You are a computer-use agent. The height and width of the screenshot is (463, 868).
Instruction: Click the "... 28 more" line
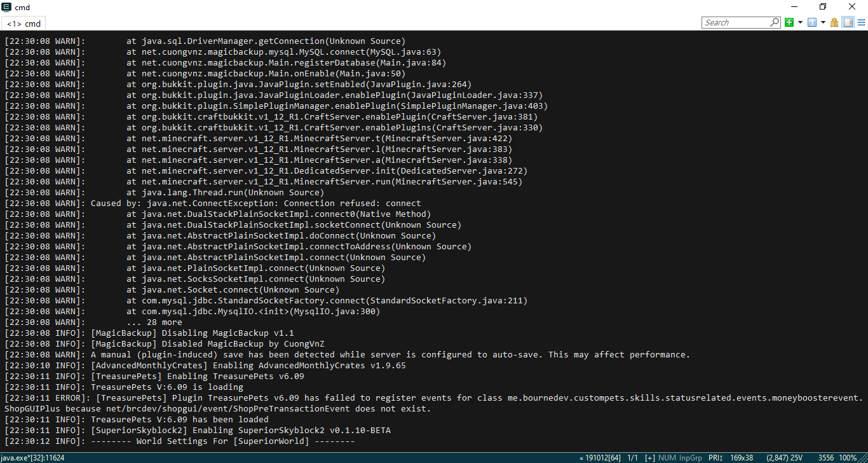(x=93, y=322)
